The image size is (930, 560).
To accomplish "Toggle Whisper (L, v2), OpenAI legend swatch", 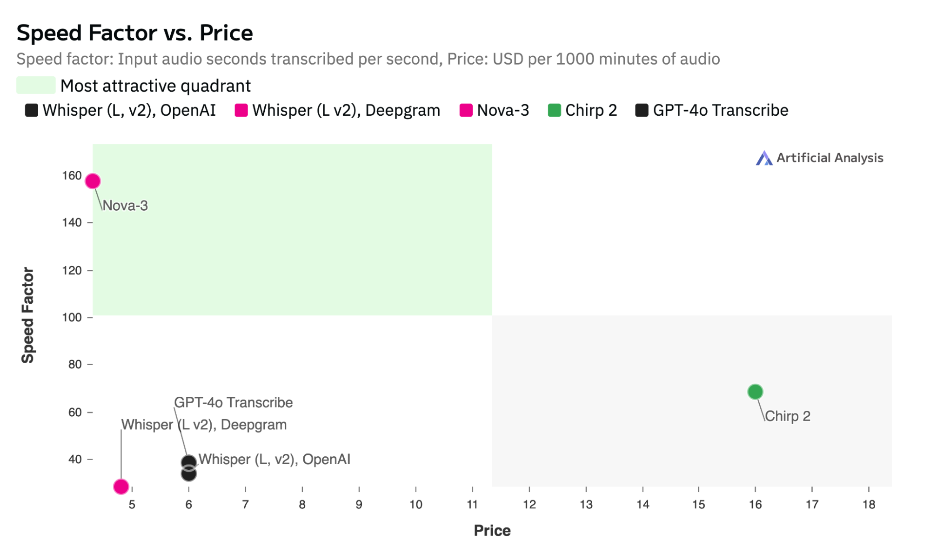I will (x=31, y=110).
